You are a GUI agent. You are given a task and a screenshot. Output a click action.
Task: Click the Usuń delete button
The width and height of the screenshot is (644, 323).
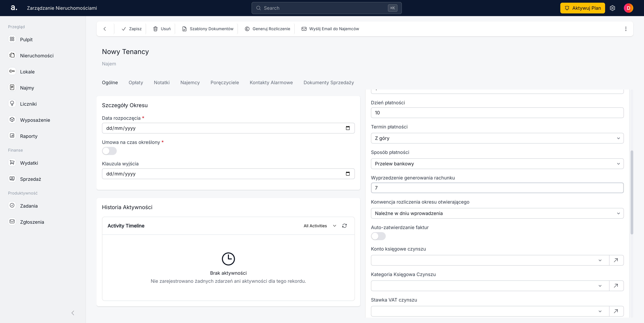[x=162, y=29]
